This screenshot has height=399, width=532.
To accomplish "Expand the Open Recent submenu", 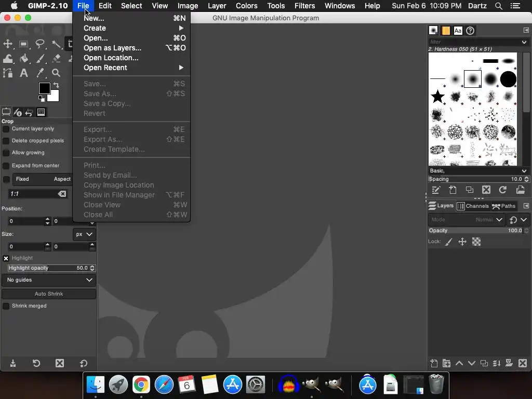I will point(131,68).
